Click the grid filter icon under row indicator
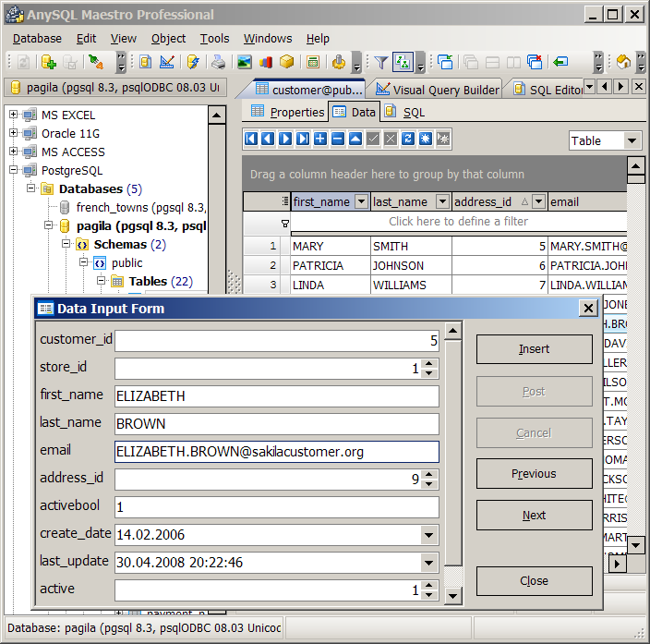The width and height of the screenshot is (650, 644). click(x=284, y=223)
